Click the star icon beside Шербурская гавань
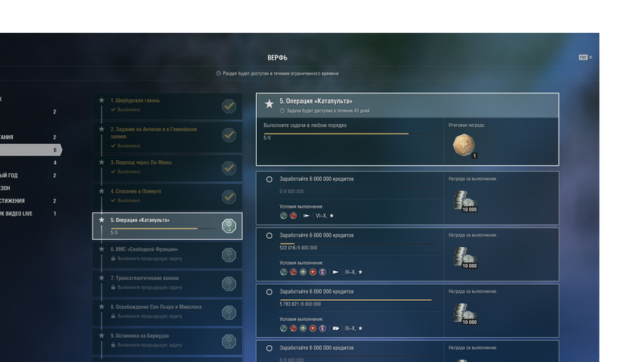Image resolution: width=644 pixels, height=362 pixels. (x=101, y=100)
